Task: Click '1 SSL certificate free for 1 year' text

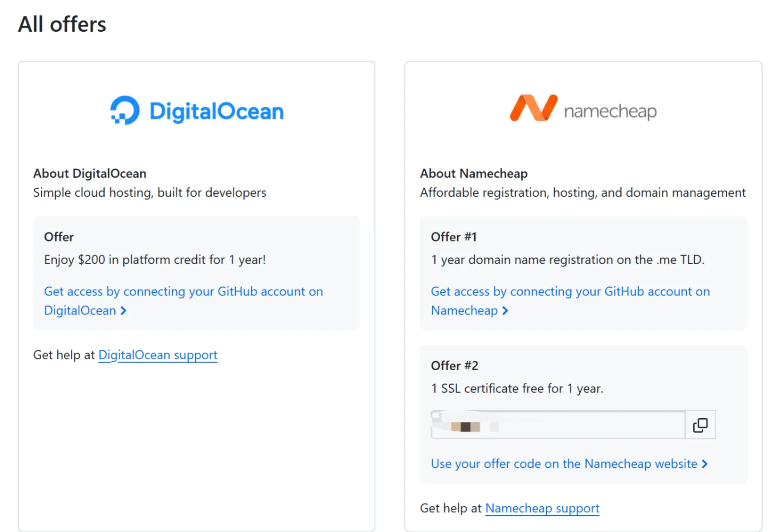Action: click(517, 388)
